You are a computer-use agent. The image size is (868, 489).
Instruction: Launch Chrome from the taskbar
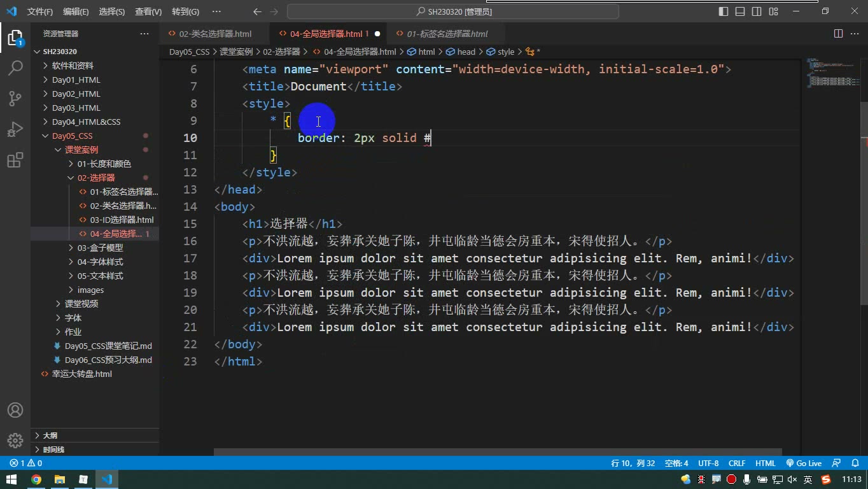click(x=36, y=479)
